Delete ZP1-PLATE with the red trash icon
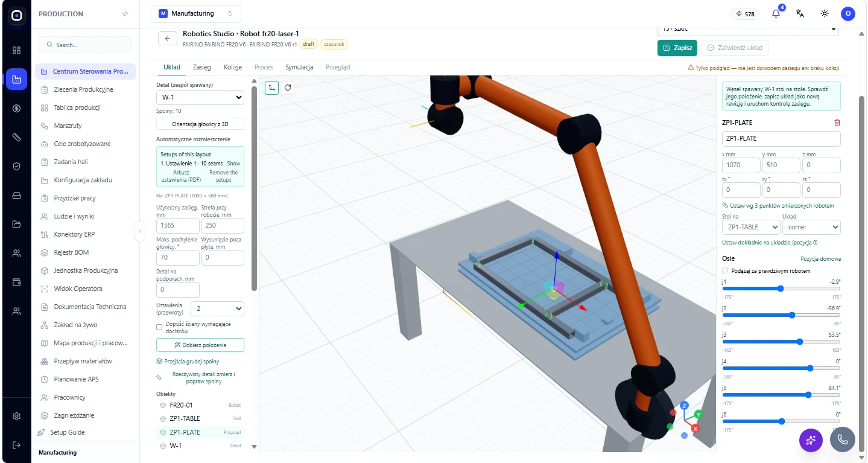Image resolution: width=868 pixels, height=463 pixels. pyautogui.click(x=837, y=123)
